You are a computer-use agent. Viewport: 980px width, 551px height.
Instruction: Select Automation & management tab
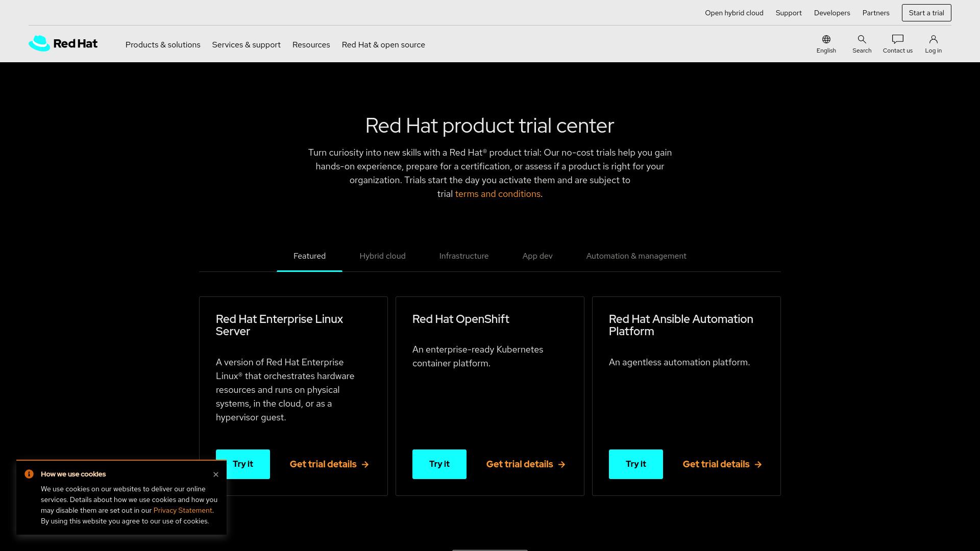(x=636, y=256)
